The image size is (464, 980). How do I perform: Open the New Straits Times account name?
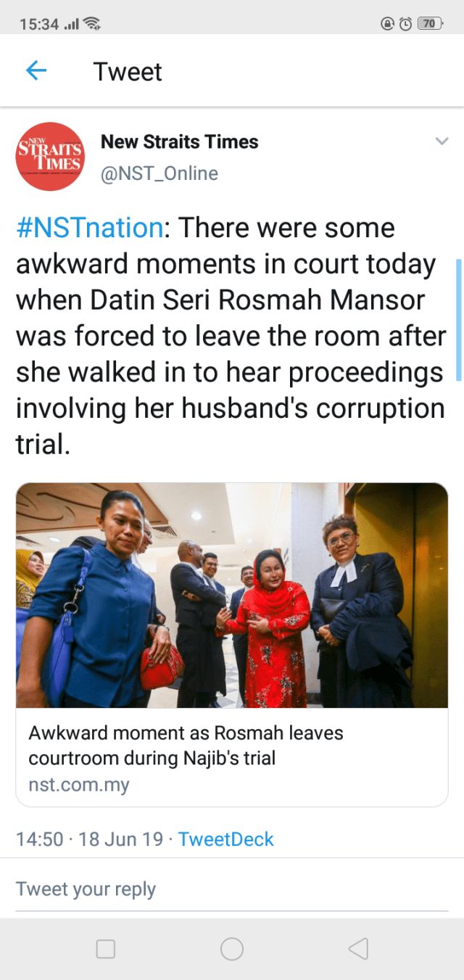[179, 141]
